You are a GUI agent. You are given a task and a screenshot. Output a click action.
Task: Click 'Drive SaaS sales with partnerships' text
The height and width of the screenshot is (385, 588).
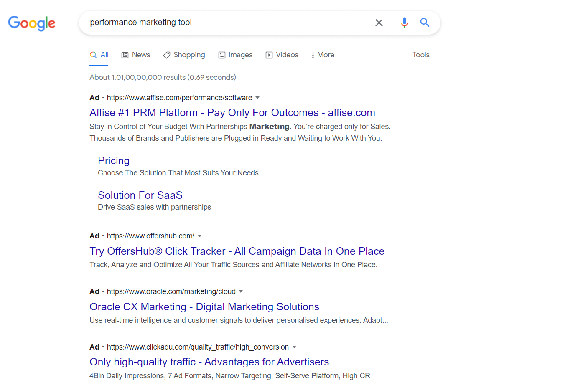pos(154,207)
